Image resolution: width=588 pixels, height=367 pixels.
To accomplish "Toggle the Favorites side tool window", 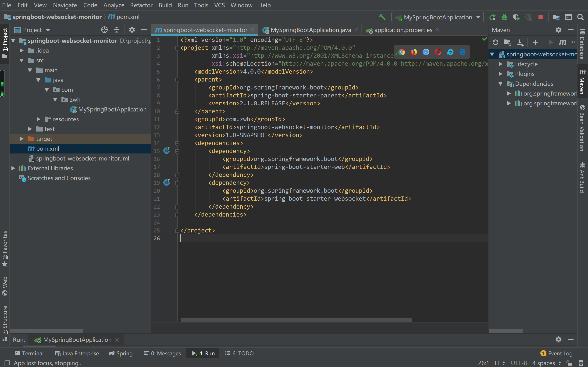I will tap(5, 249).
